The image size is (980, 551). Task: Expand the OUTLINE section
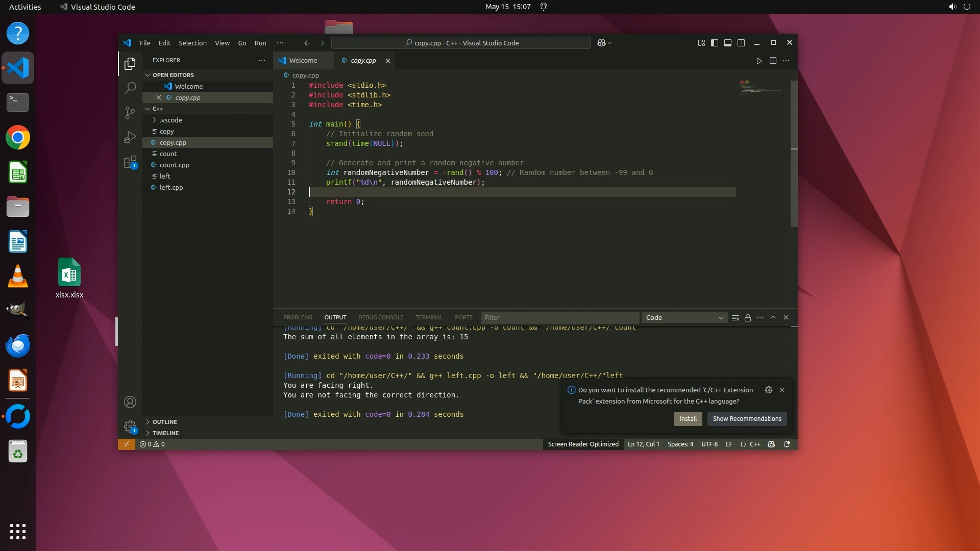pos(164,422)
